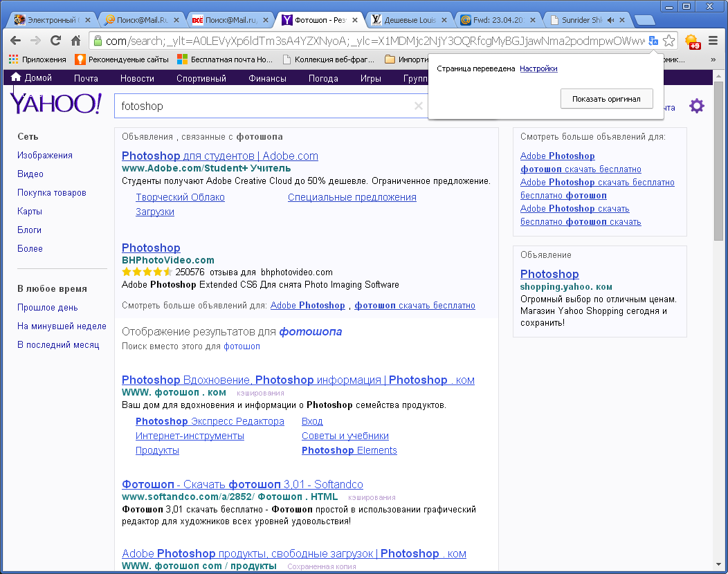Clear the search box with the X icon
Image resolution: width=728 pixels, height=574 pixels.
tap(418, 106)
